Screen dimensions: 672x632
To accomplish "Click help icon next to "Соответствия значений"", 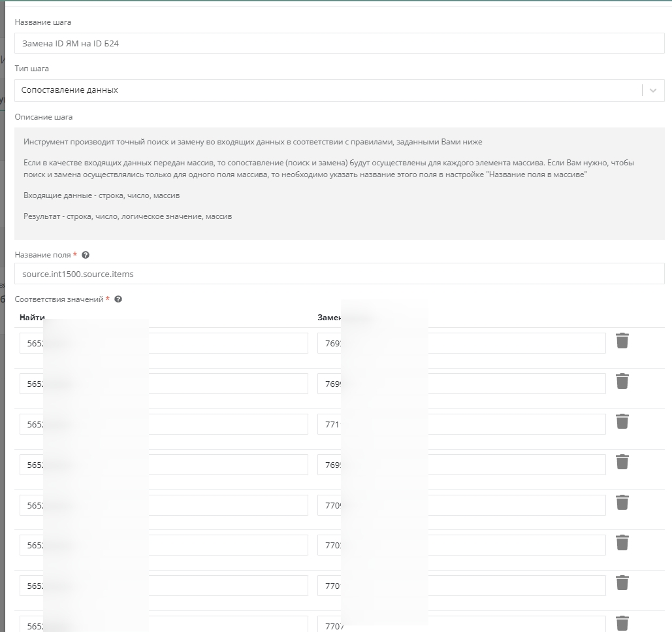I will coord(118,299).
